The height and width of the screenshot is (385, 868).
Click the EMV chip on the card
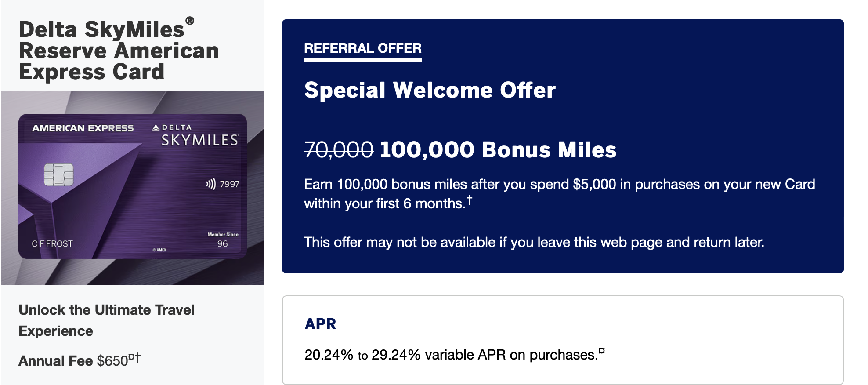click(x=58, y=175)
